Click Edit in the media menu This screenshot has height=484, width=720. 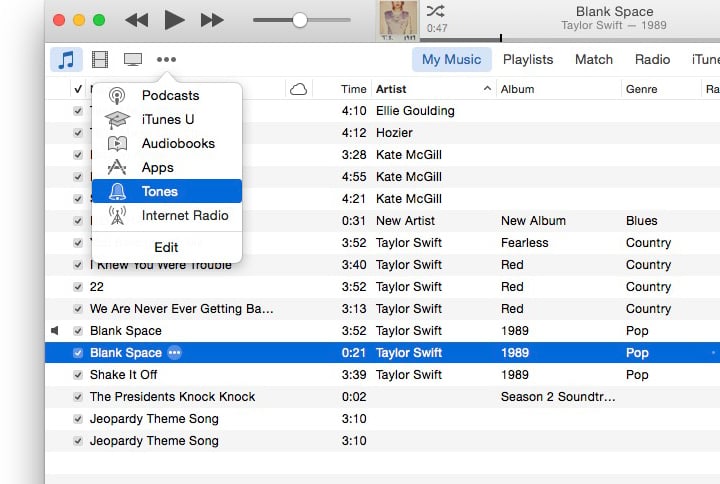(166, 247)
